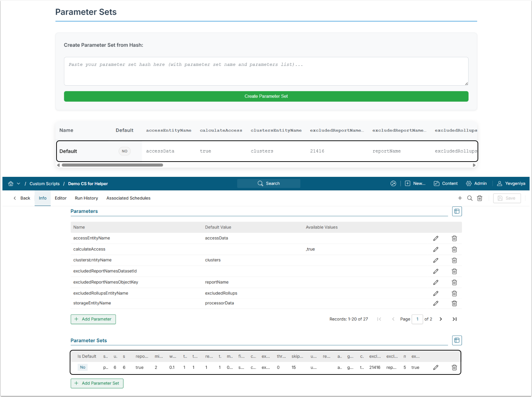Click the Search box in top bar
This screenshot has width=532, height=397.
click(269, 183)
